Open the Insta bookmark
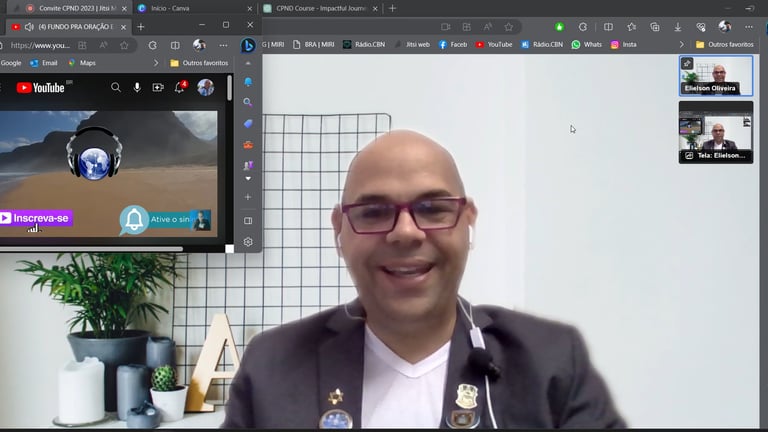The width and height of the screenshot is (768, 432). [x=624, y=45]
